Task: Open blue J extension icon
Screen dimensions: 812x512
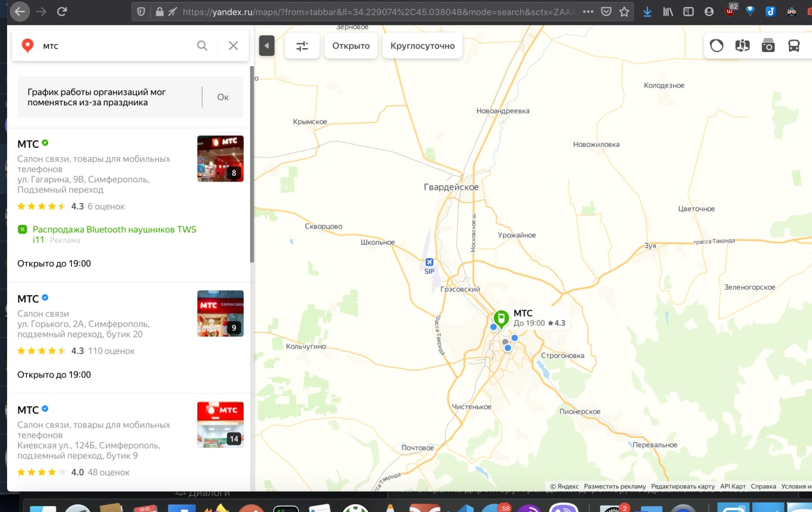Action: click(x=770, y=11)
